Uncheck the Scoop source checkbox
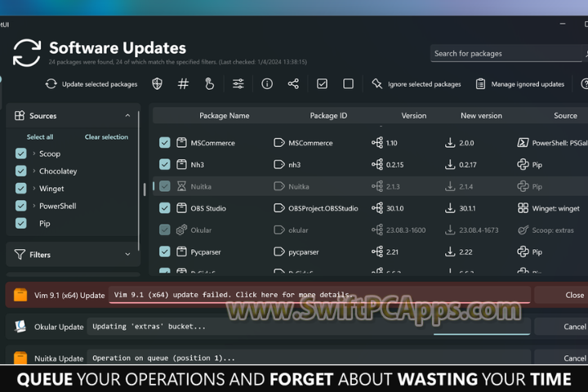The height and width of the screenshot is (392, 588). (21, 154)
